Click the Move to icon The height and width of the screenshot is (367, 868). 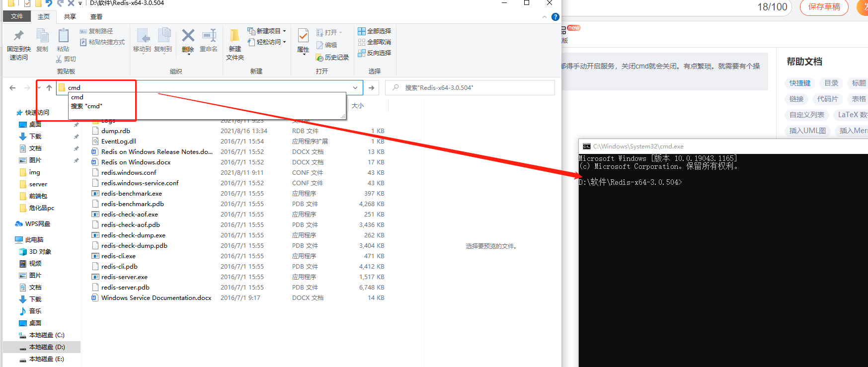click(142, 40)
